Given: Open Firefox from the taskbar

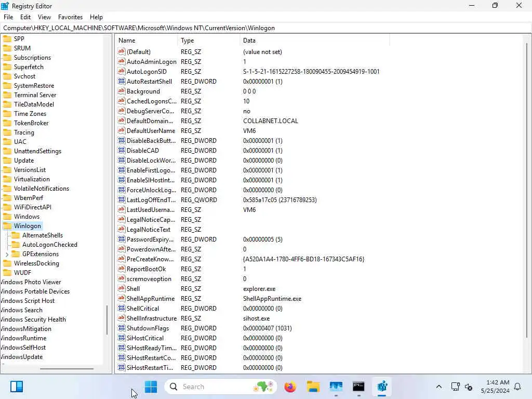Looking at the screenshot, I should (290, 387).
